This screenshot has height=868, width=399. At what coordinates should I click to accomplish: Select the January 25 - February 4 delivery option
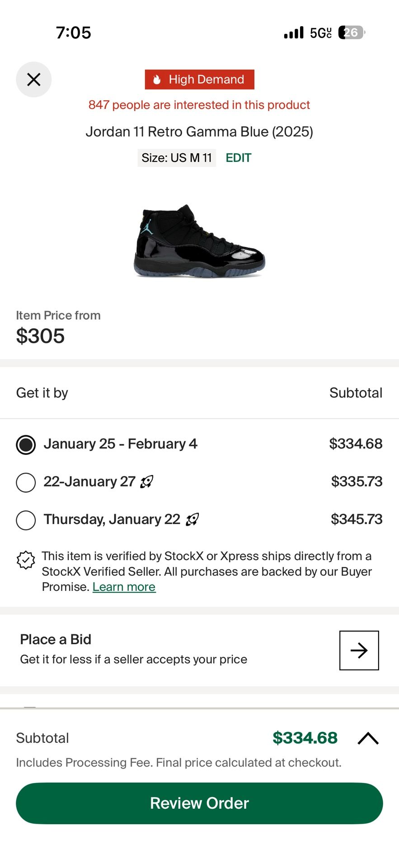pyautogui.click(x=26, y=444)
